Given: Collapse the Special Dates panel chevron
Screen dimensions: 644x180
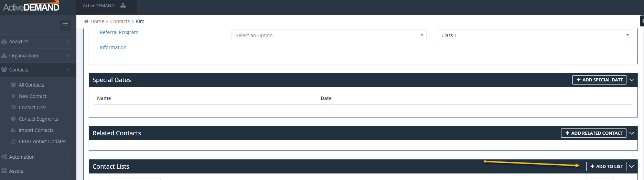Looking at the screenshot, I should [x=632, y=80].
